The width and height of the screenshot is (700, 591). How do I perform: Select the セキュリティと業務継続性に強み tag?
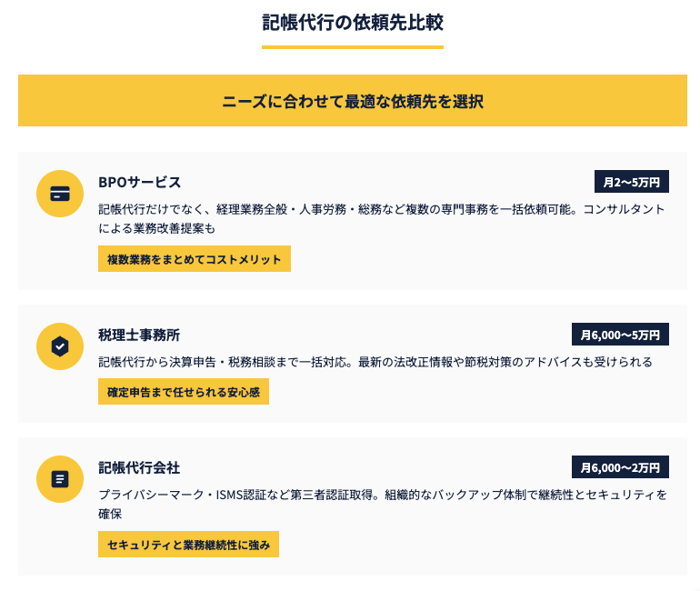point(188,545)
